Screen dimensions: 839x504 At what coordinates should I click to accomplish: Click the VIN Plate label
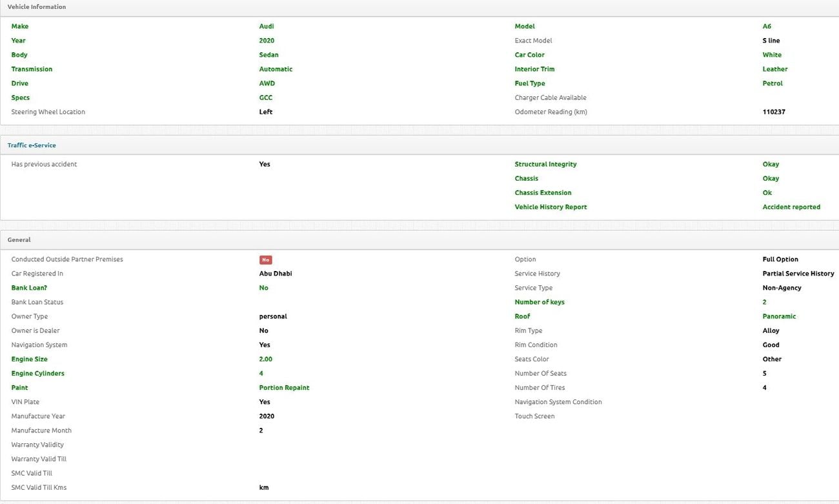pos(25,401)
